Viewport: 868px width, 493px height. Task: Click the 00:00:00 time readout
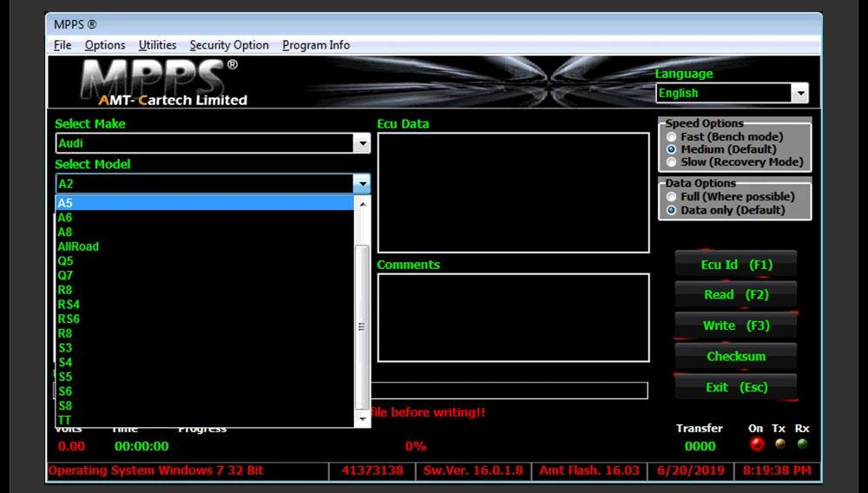pos(141,446)
